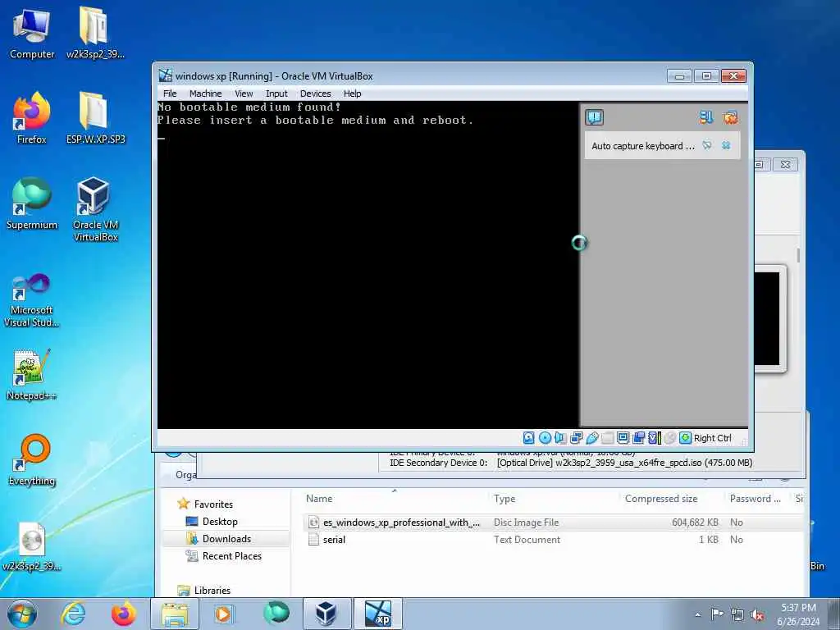Select the Everything desktop shortcut

[32, 459]
